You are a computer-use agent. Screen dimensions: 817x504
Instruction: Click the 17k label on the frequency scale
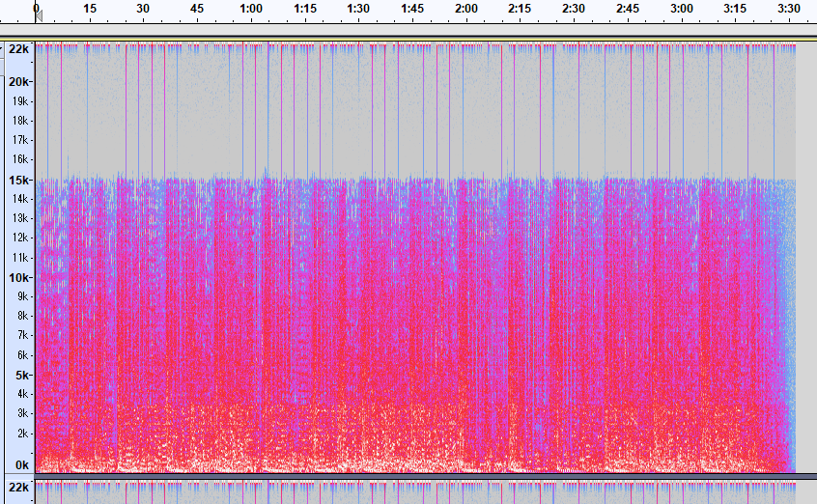pos(20,140)
